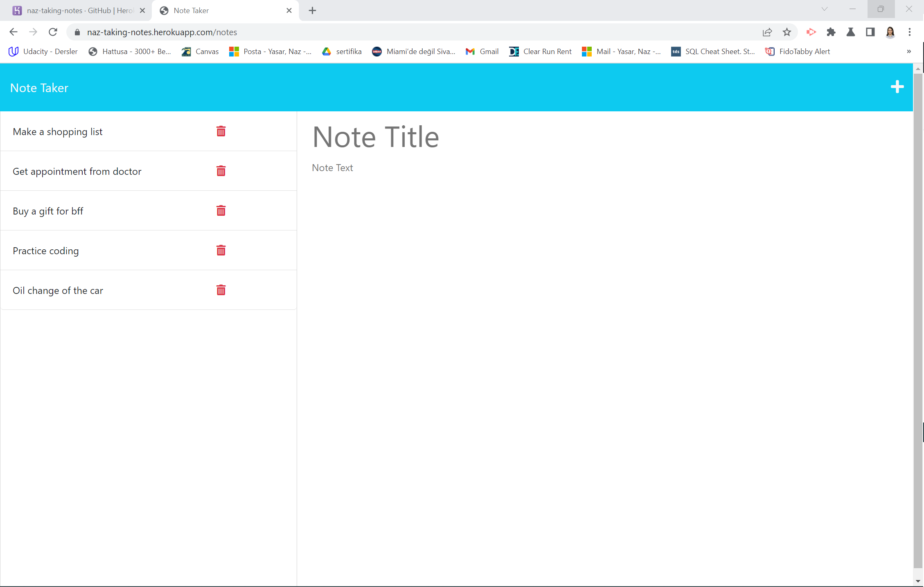Open the 'Make a shopping list' note
This screenshot has width=924, height=587.
[x=57, y=132]
